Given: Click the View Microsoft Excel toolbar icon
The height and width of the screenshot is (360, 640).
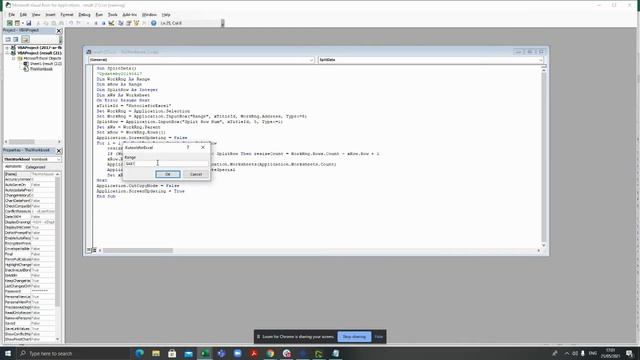Looking at the screenshot, I should 9,23.
